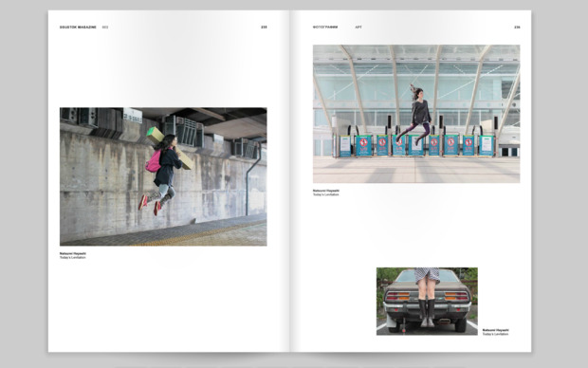Click the Today's Levitation caption beside car photo
Image resolution: width=588 pixels, height=368 pixels.
pyautogui.click(x=495, y=334)
